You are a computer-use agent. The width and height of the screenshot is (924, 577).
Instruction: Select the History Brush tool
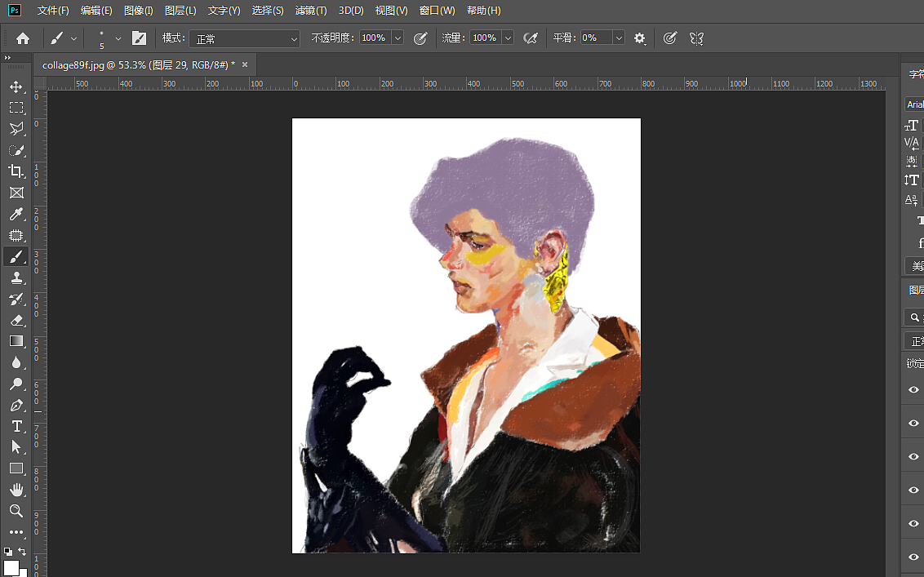(x=16, y=299)
